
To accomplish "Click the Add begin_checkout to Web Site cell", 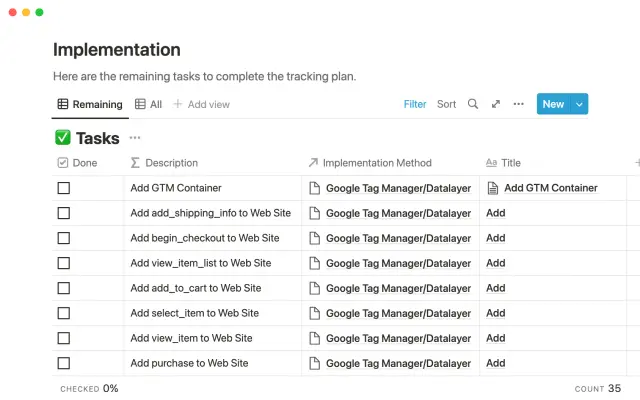I will point(213,238).
